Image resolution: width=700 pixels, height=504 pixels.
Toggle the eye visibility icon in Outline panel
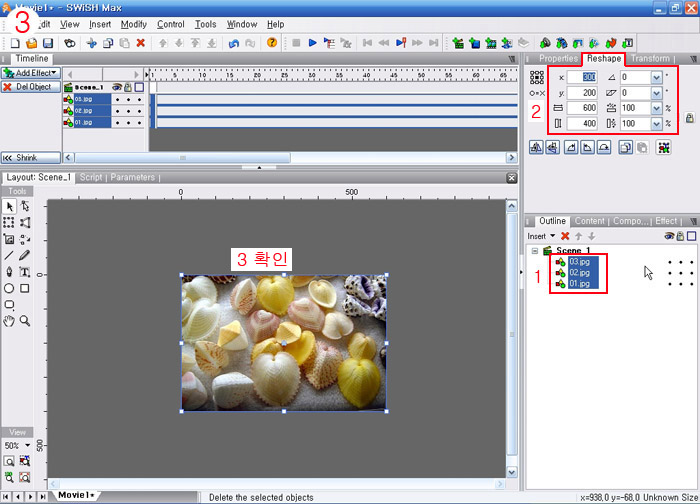(x=669, y=236)
